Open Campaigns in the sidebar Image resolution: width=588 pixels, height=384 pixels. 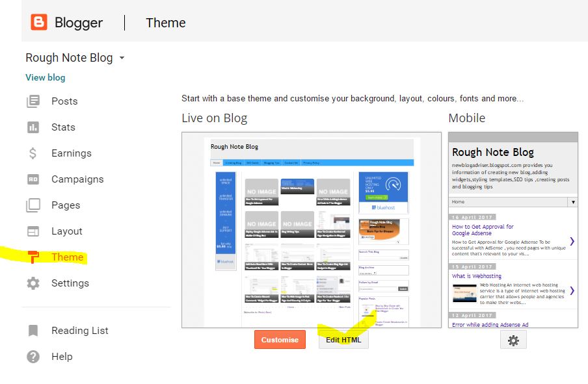pos(77,179)
